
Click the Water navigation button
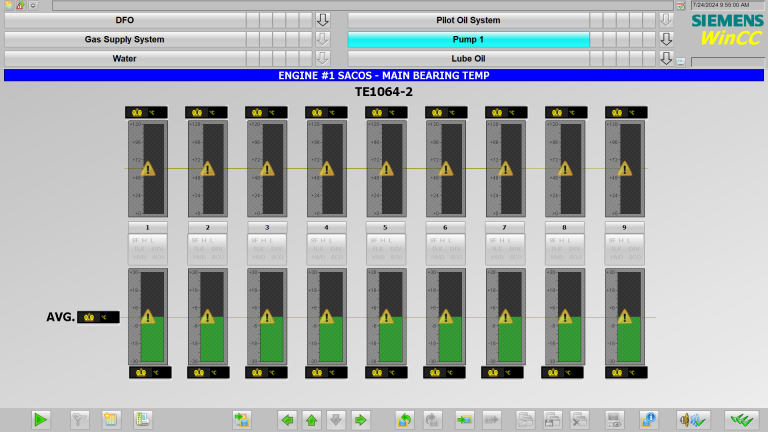(124, 58)
